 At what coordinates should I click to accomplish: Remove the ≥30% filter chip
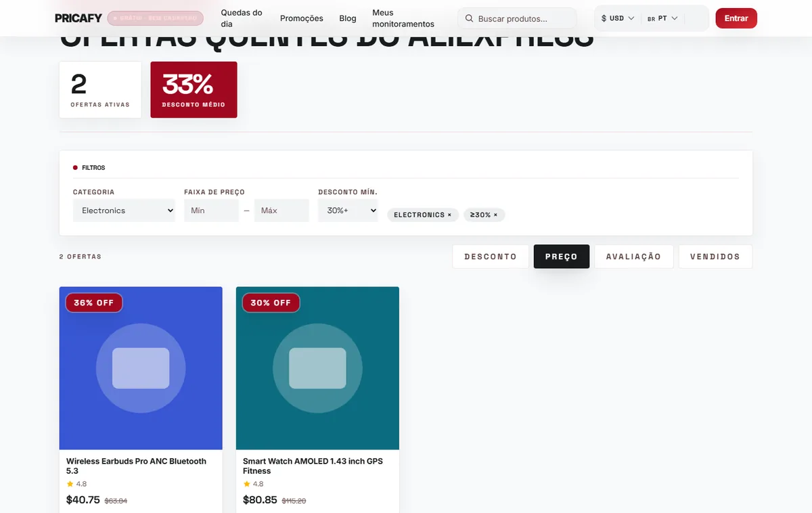click(x=484, y=215)
